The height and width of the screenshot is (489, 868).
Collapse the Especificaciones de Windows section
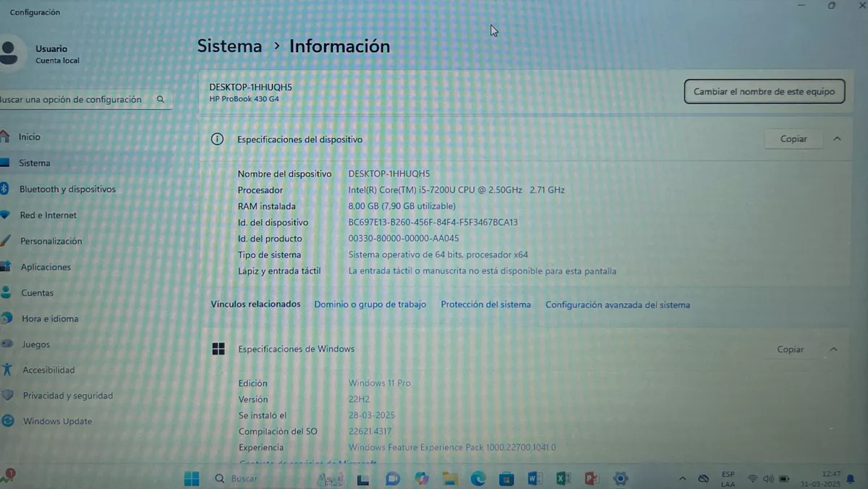pos(833,349)
